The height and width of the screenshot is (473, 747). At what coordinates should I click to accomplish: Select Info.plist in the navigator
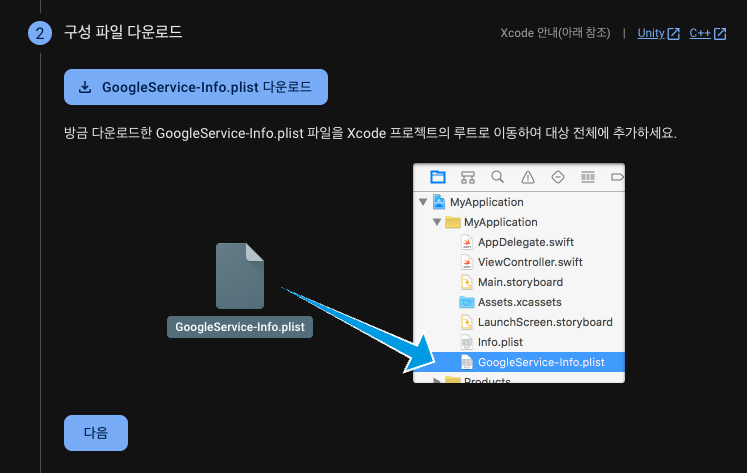tap(519, 342)
